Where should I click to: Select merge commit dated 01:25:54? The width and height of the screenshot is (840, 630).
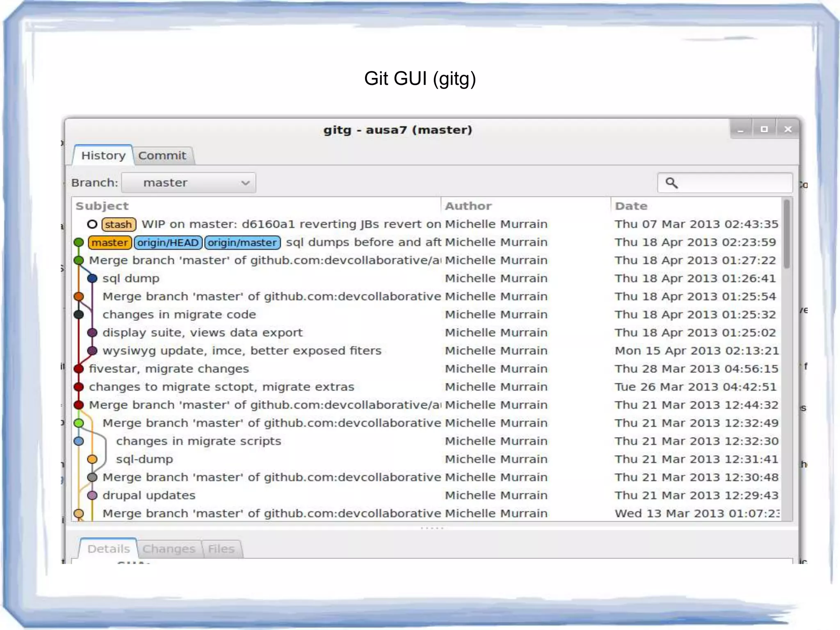[x=427, y=297]
